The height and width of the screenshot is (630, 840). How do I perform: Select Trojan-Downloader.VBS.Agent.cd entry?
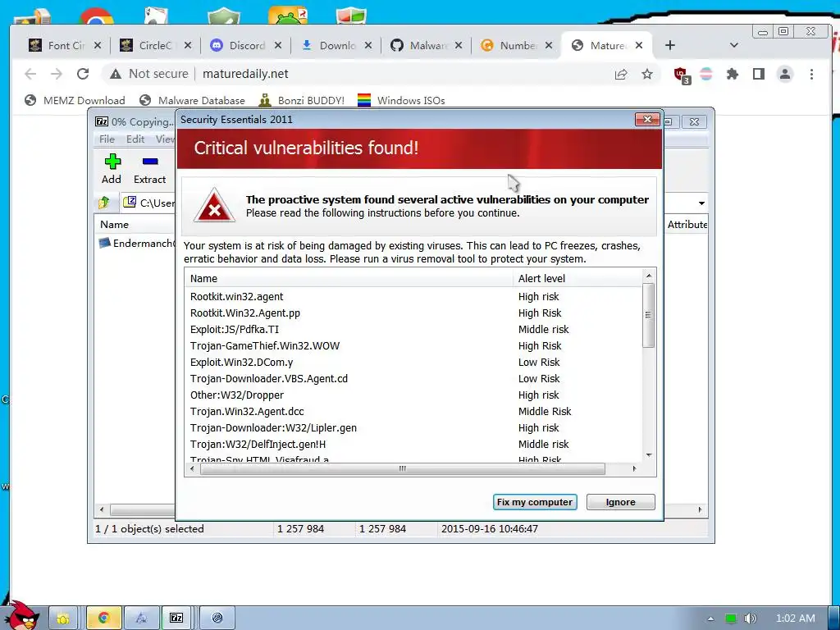tap(413, 379)
